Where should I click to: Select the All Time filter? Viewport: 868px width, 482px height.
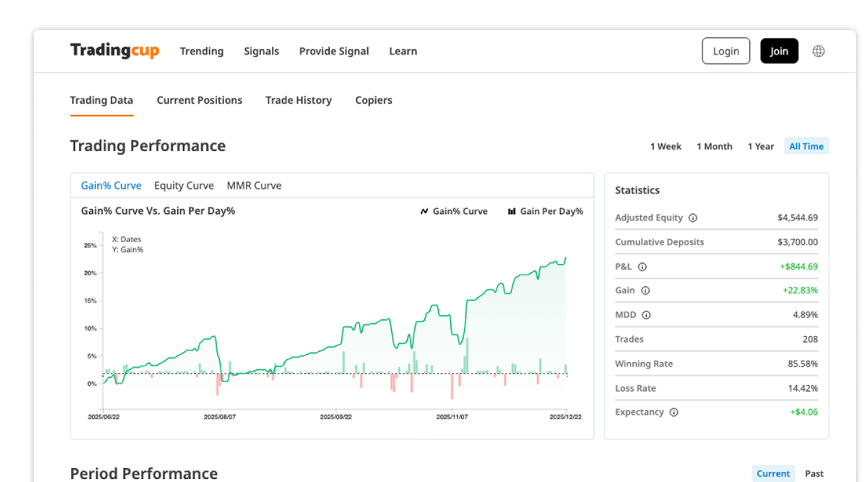[806, 146]
